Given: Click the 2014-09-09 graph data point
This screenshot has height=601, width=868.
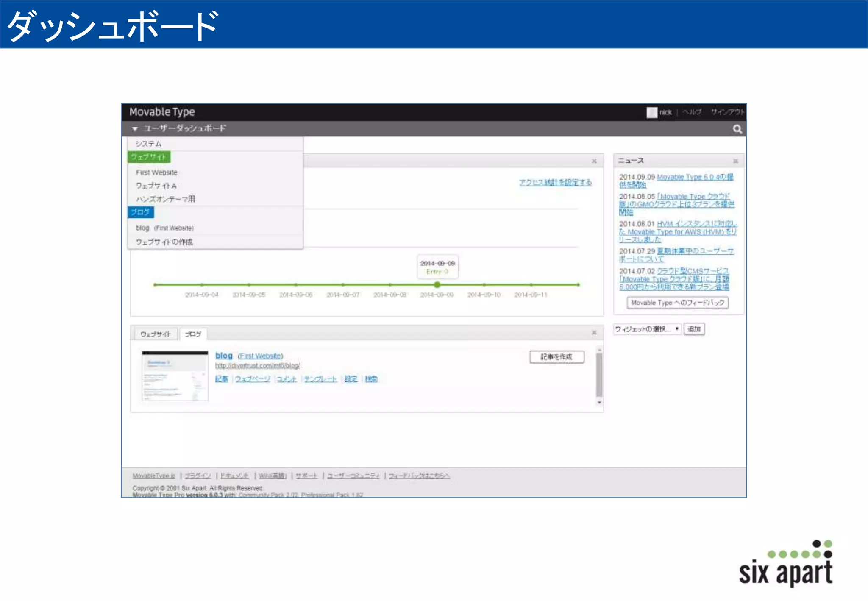Looking at the screenshot, I should coord(437,285).
